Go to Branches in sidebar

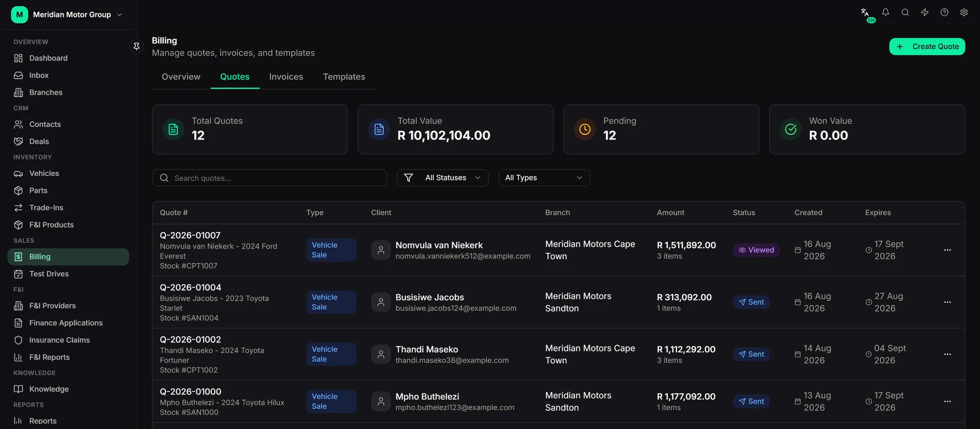tap(68, 92)
